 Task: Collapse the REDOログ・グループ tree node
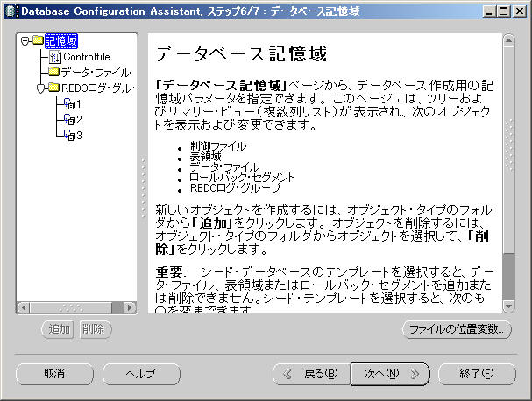coord(41,88)
